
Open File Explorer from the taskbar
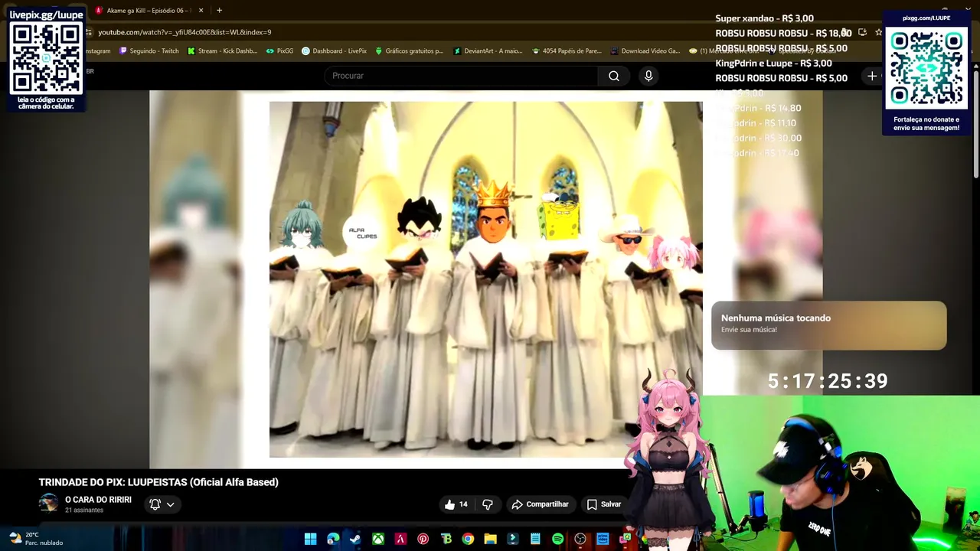point(490,539)
